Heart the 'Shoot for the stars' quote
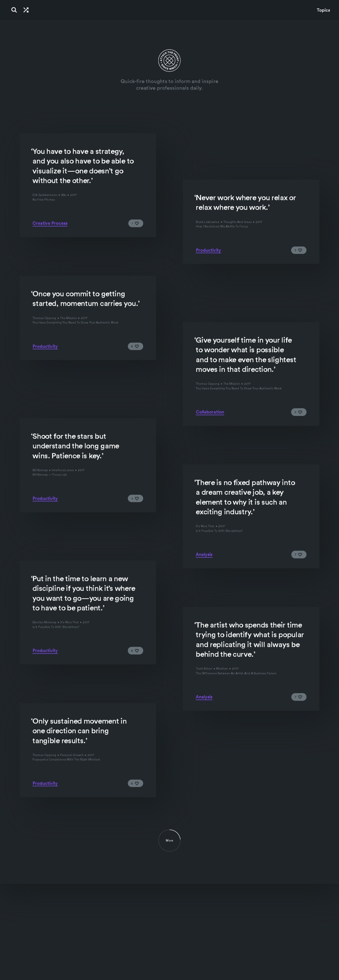Screen dimensions: 339x980 coord(136,498)
